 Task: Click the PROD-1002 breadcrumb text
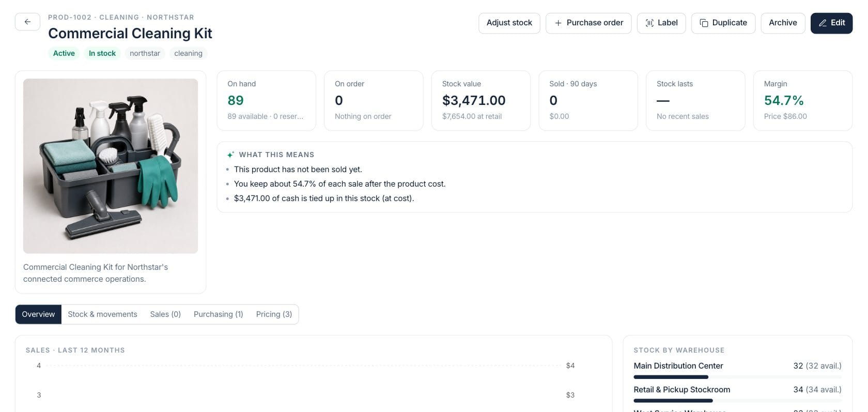[70, 17]
